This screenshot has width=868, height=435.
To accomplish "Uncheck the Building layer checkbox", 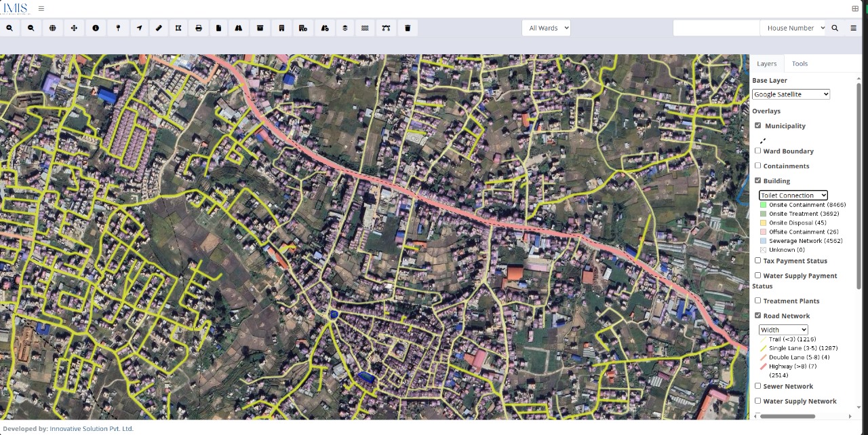I will click(757, 181).
